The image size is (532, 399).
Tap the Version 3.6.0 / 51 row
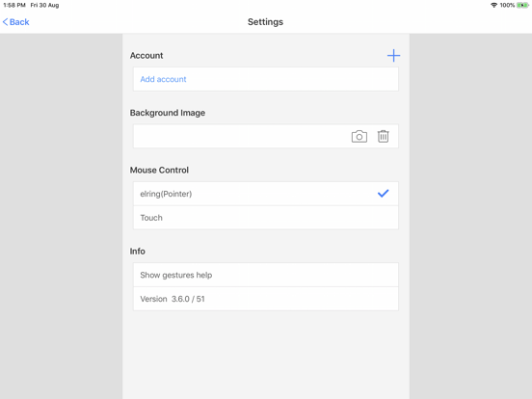[x=266, y=299]
